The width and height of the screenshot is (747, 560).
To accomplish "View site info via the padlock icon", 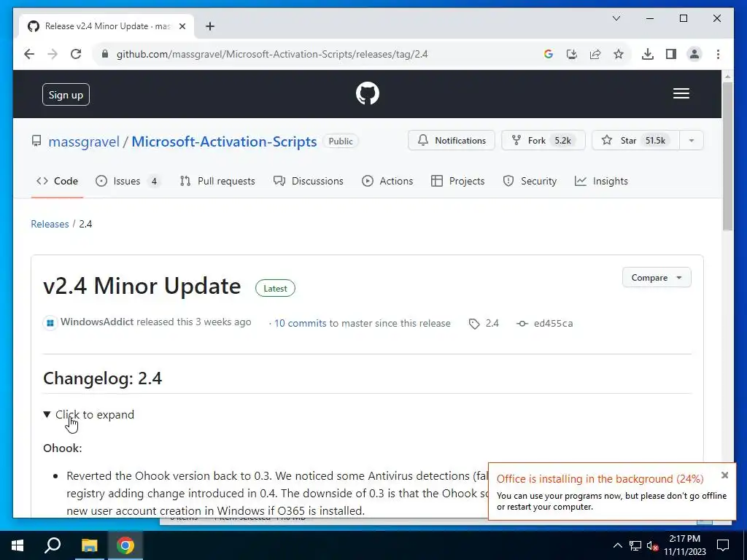I will coord(105,54).
